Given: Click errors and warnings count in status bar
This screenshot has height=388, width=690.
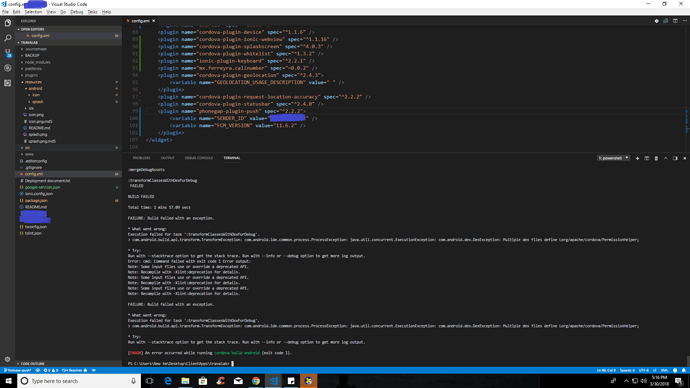Looking at the screenshot, I should [x=51, y=370].
